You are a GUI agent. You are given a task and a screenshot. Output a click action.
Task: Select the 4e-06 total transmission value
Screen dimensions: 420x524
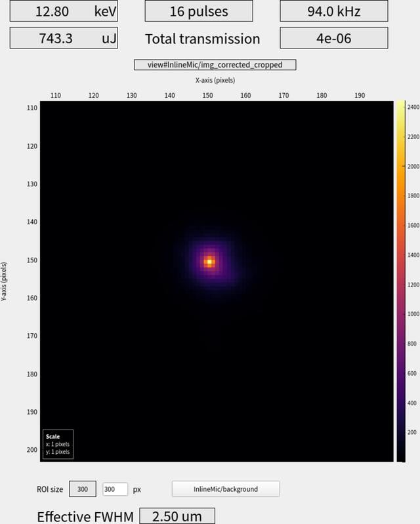(x=334, y=38)
